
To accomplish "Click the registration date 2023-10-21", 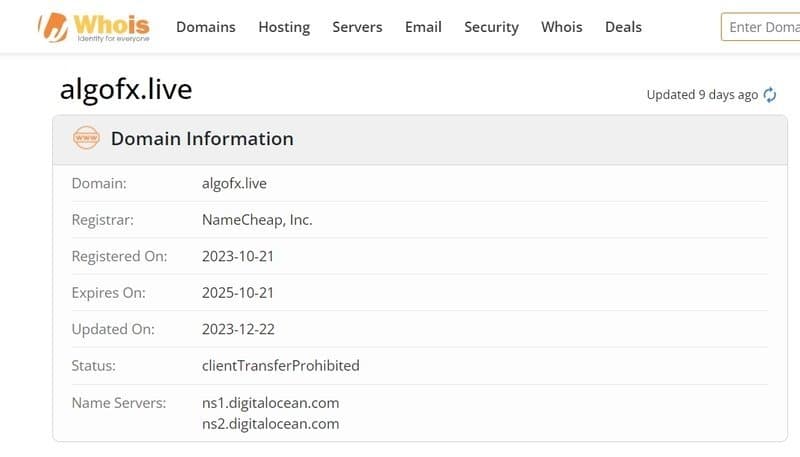I will (238, 257).
